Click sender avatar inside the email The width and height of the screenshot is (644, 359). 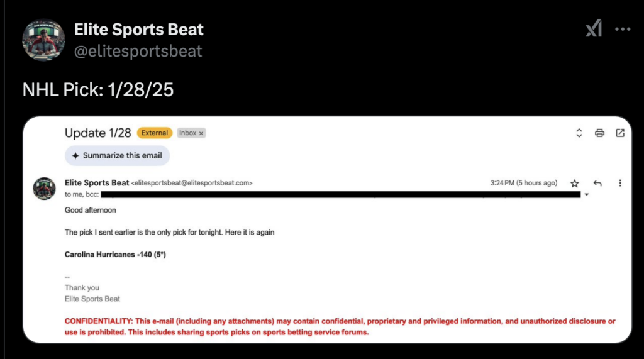pyautogui.click(x=44, y=188)
